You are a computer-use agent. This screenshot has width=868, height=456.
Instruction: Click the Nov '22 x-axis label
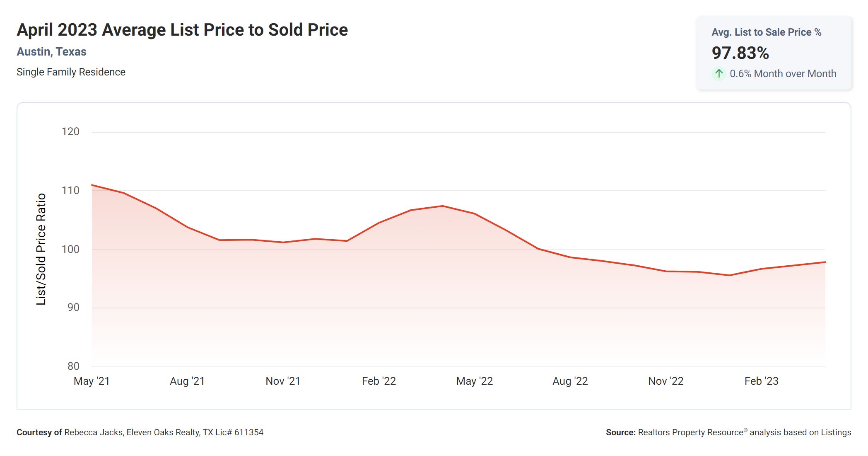665,381
